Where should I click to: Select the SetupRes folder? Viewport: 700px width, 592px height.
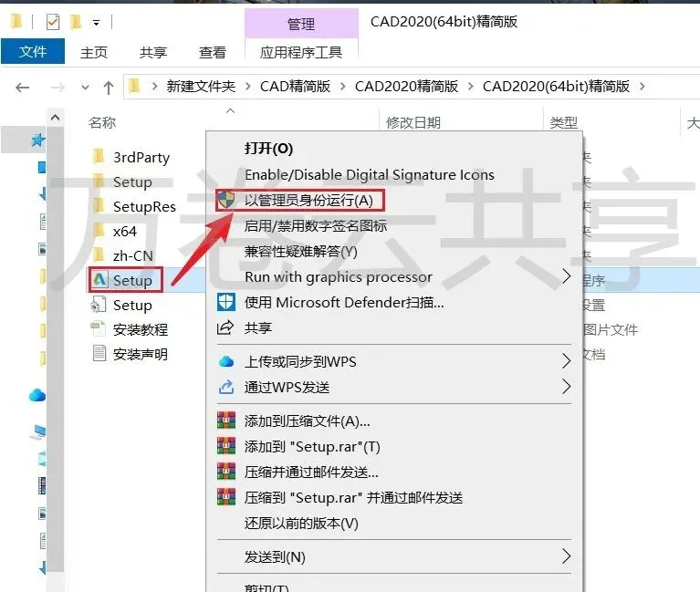pyautogui.click(x=144, y=206)
